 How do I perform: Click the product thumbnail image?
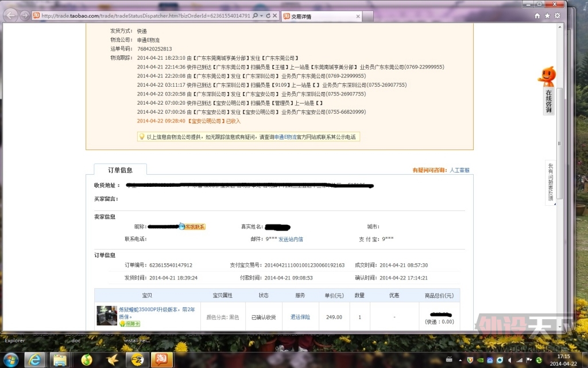coord(107,316)
